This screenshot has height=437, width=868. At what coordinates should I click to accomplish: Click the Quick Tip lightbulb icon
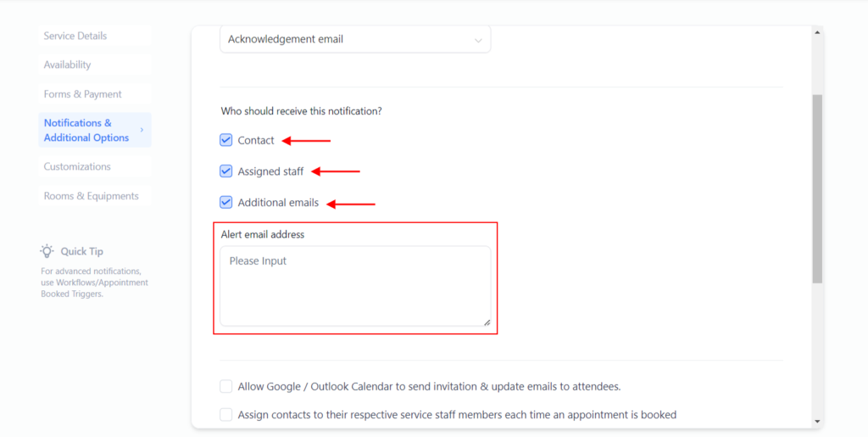tap(47, 251)
